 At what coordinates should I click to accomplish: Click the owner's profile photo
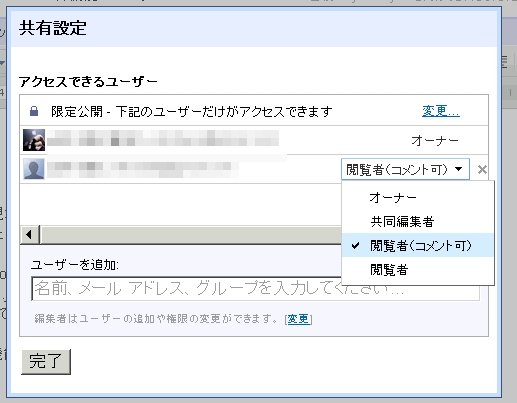(34, 140)
